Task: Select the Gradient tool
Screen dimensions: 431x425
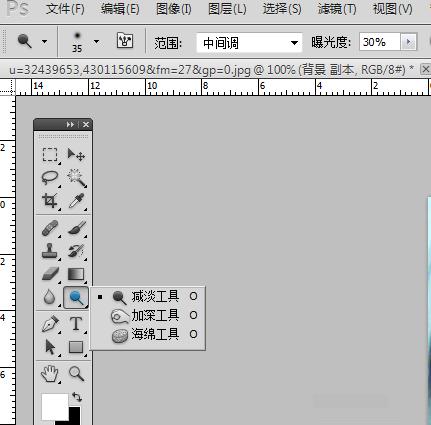Action: (x=76, y=274)
